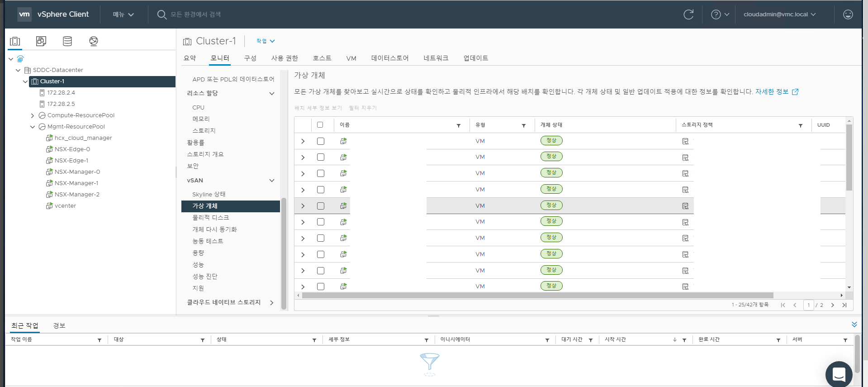Open VMs and Templates inventory view
This screenshot has height=387, width=868.
tap(41, 41)
